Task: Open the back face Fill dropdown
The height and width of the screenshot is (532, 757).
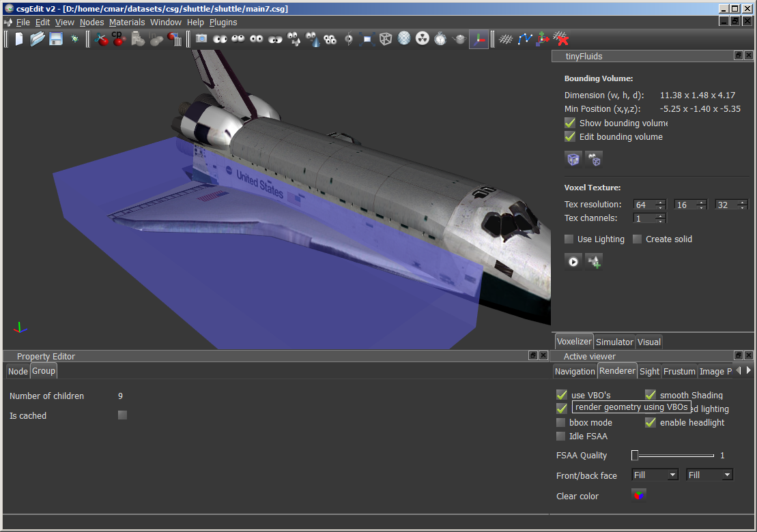Action: click(709, 475)
